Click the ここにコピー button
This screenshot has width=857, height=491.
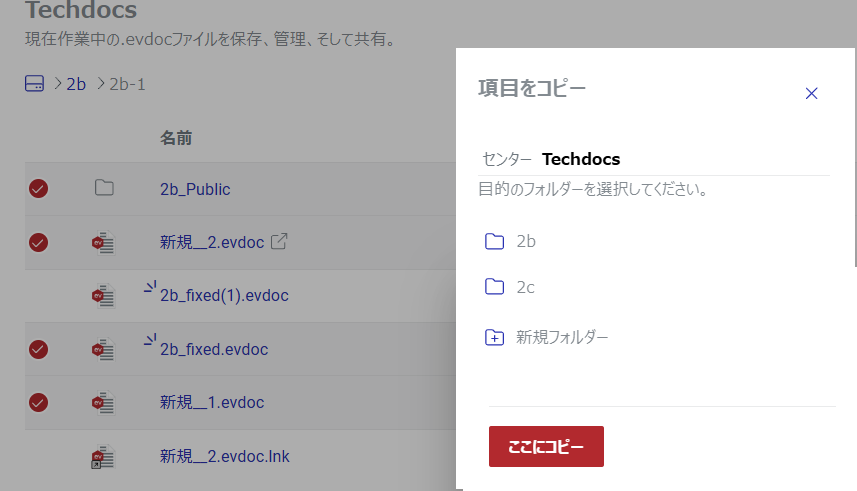(x=546, y=446)
